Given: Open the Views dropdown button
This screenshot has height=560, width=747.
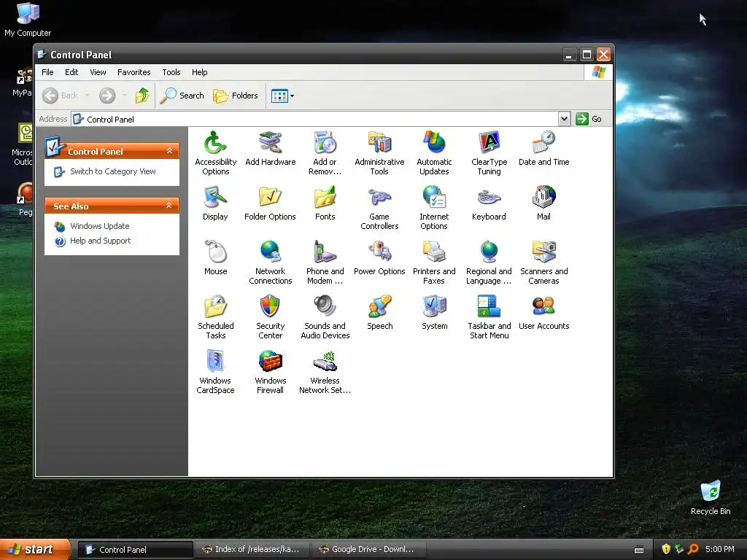Looking at the screenshot, I should [282, 96].
